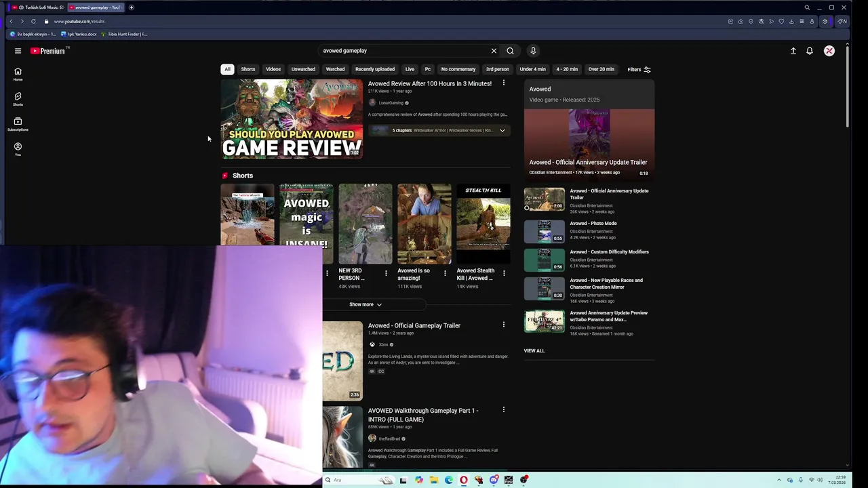Viewport: 868px width, 488px height.
Task: Open Home in the YouTube sidebar
Action: click(18, 74)
